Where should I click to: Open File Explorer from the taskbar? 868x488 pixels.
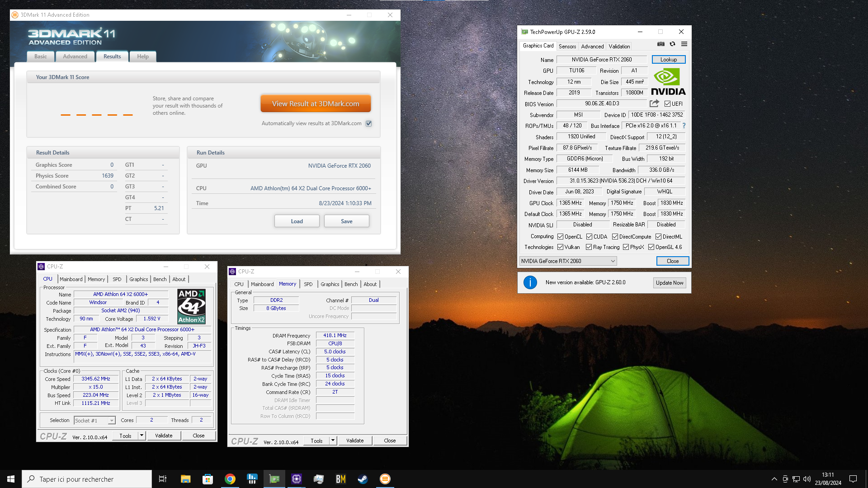[x=185, y=479]
